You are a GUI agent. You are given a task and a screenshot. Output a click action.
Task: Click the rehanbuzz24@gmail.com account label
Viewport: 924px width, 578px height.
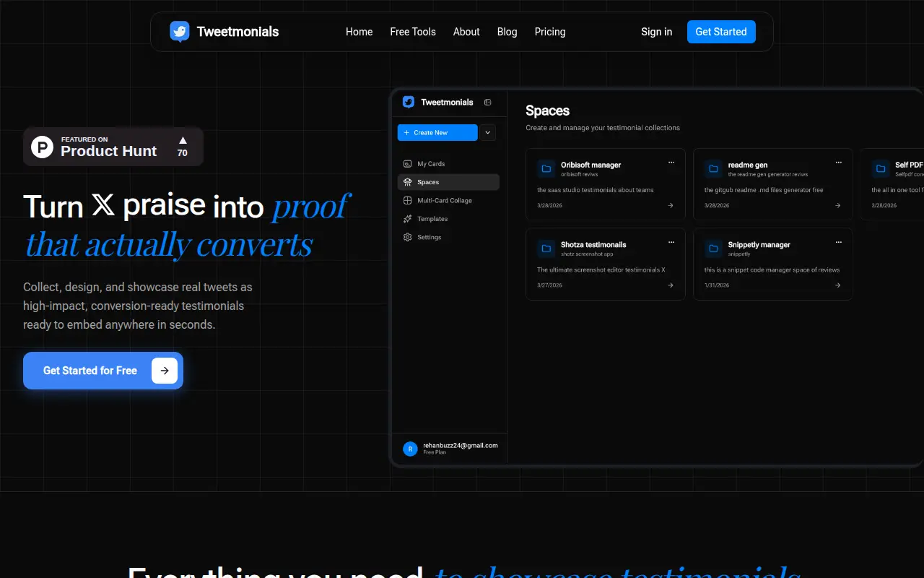[x=461, y=445]
